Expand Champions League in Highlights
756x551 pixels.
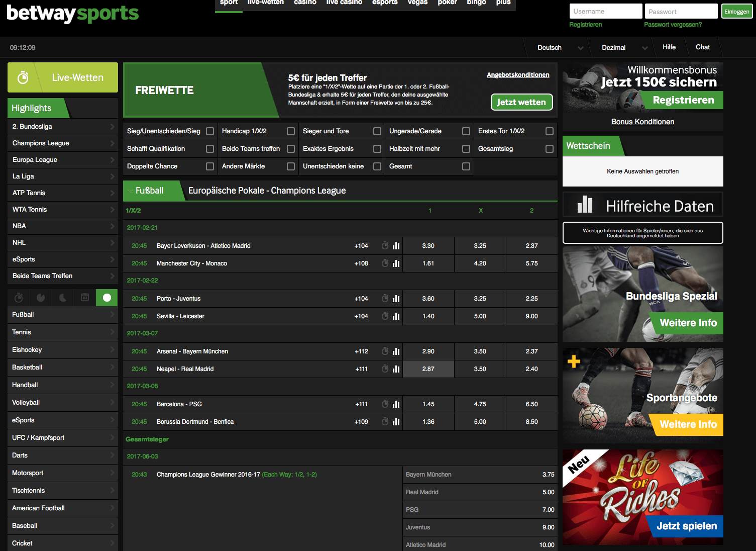coord(63,143)
